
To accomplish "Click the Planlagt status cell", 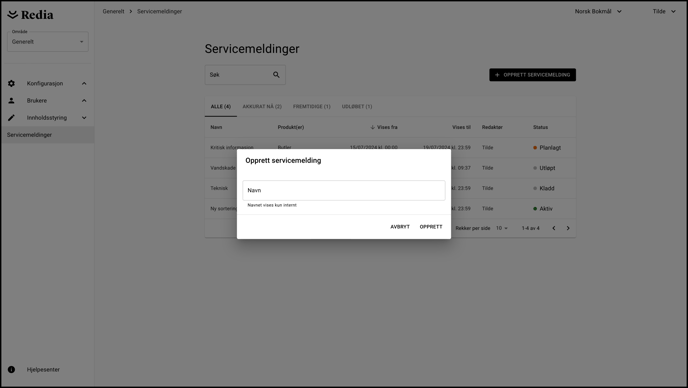I will pos(547,148).
